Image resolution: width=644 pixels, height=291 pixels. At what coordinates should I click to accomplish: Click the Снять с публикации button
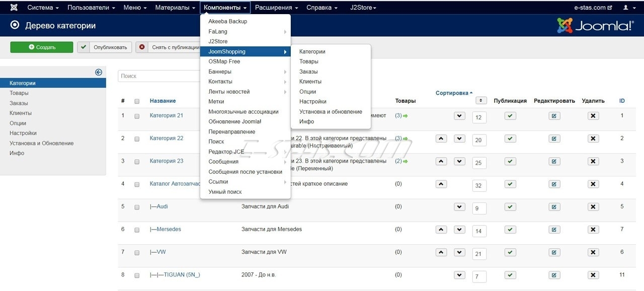click(169, 47)
